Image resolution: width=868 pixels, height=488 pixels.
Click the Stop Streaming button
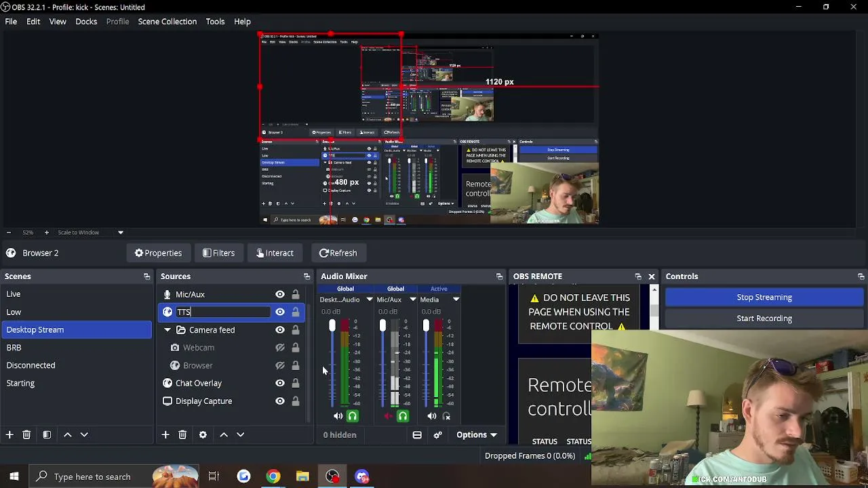pyautogui.click(x=764, y=298)
